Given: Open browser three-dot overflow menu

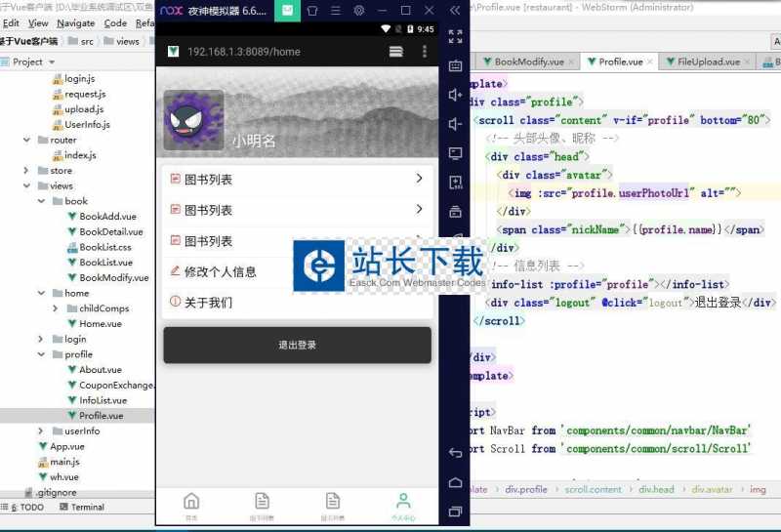Looking at the screenshot, I should tap(425, 52).
